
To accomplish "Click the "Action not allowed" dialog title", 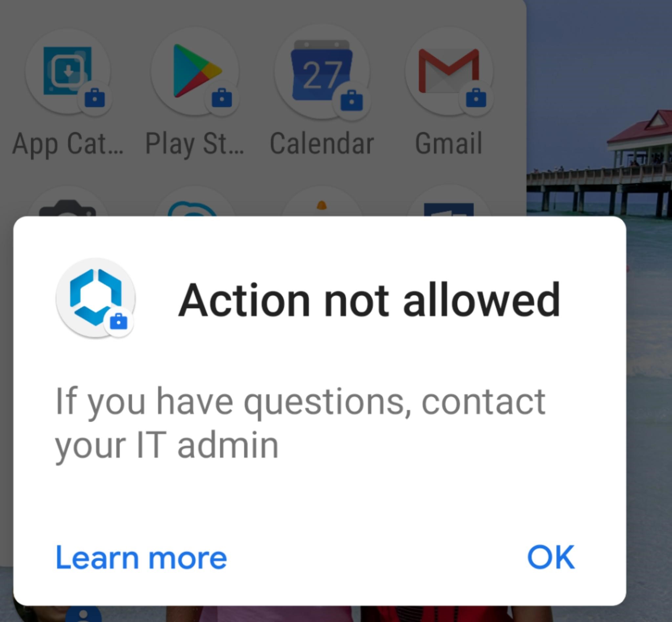I will click(369, 300).
